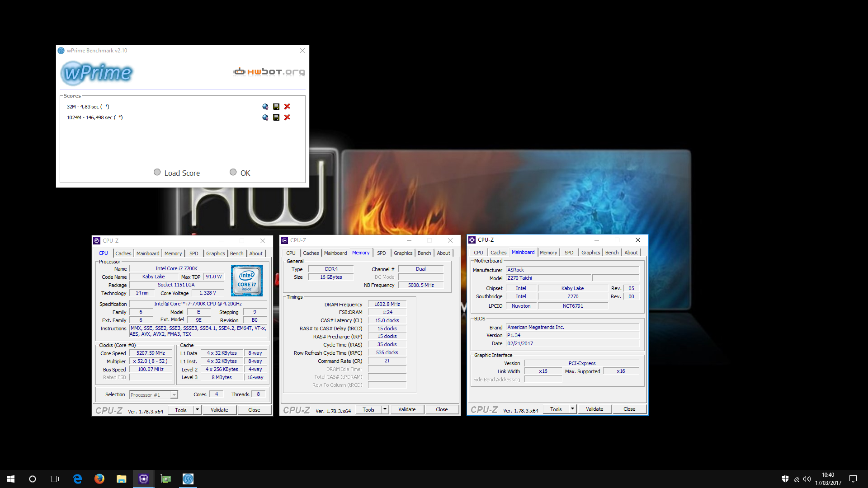Click Validate in the Memory window
The width and height of the screenshot is (868, 488).
point(407,409)
